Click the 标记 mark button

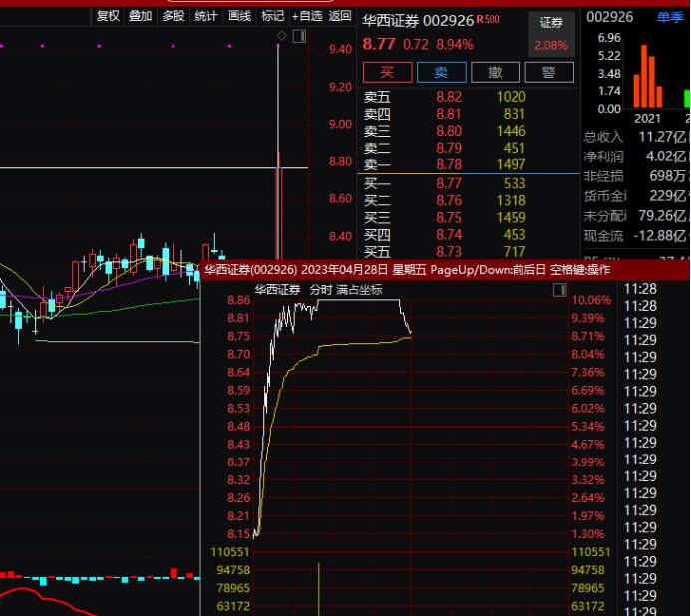coord(273,16)
